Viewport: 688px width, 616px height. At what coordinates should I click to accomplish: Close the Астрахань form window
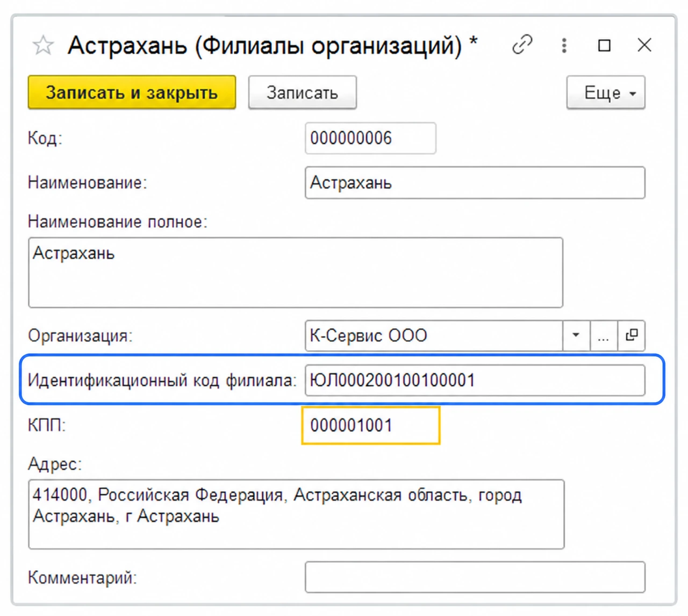pos(644,45)
